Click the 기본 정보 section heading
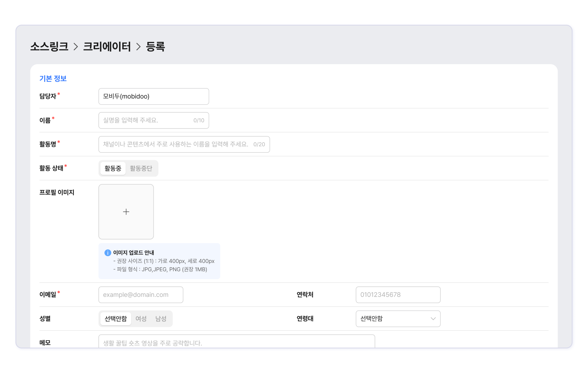Screen dimensions: 588x373 53,78
